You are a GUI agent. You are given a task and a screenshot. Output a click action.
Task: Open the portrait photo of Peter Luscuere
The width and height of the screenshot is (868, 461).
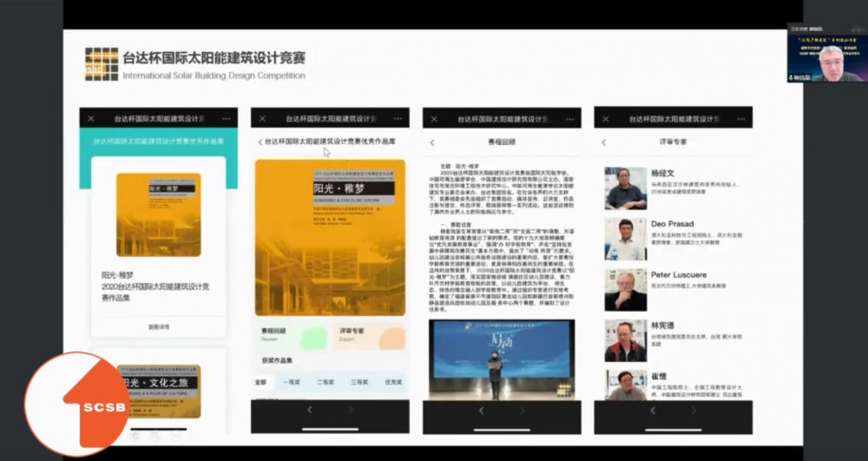point(626,290)
